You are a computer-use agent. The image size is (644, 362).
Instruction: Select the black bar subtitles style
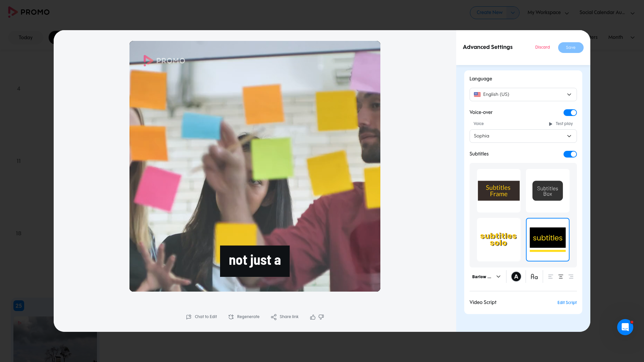(547, 240)
